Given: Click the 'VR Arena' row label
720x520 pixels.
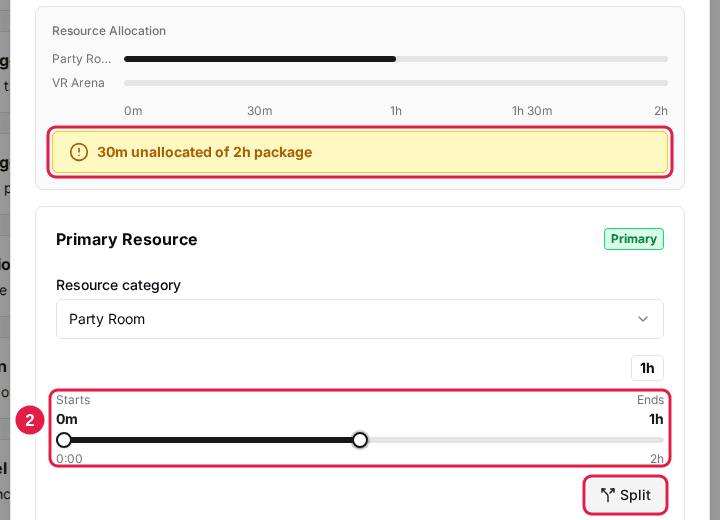Looking at the screenshot, I should click(x=78, y=83).
